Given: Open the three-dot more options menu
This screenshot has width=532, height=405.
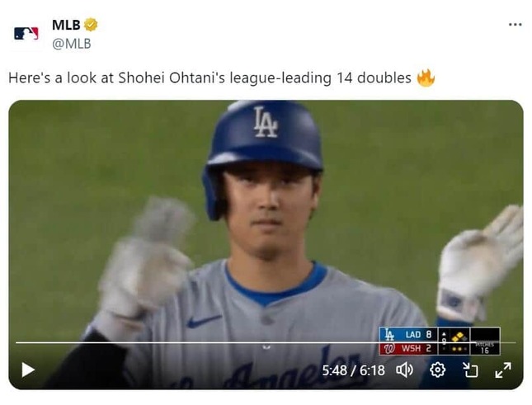Looking at the screenshot, I should point(515,25).
